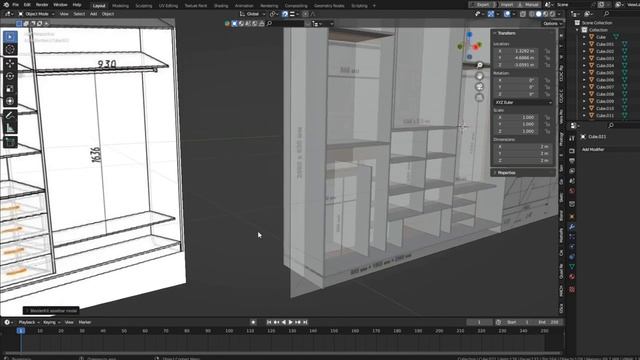640x360 pixels.
Task: Select the combined Transform tool
Action: (10, 101)
